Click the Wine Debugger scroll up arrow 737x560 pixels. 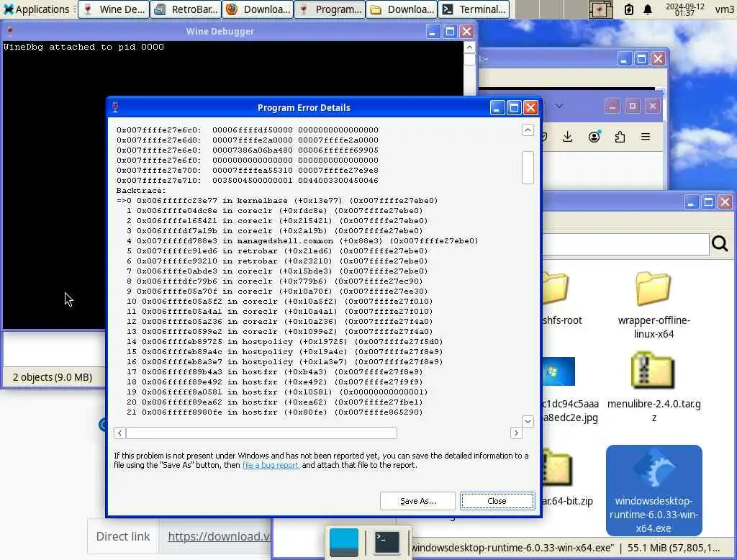(x=469, y=48)
